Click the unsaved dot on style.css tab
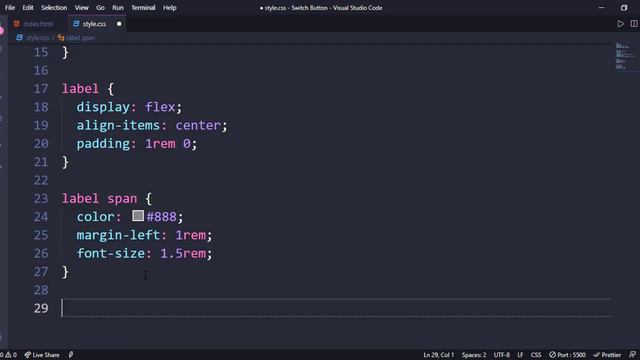 pyautogui.click(x=119, y=24)
